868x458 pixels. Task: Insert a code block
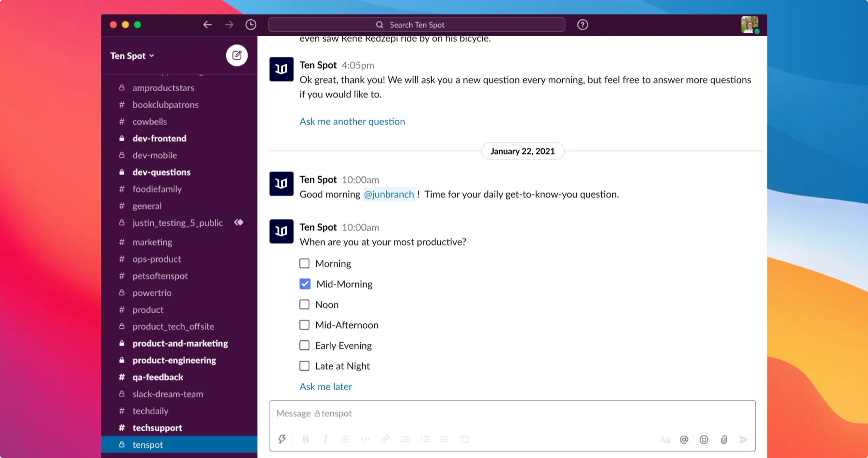point(464,439)
